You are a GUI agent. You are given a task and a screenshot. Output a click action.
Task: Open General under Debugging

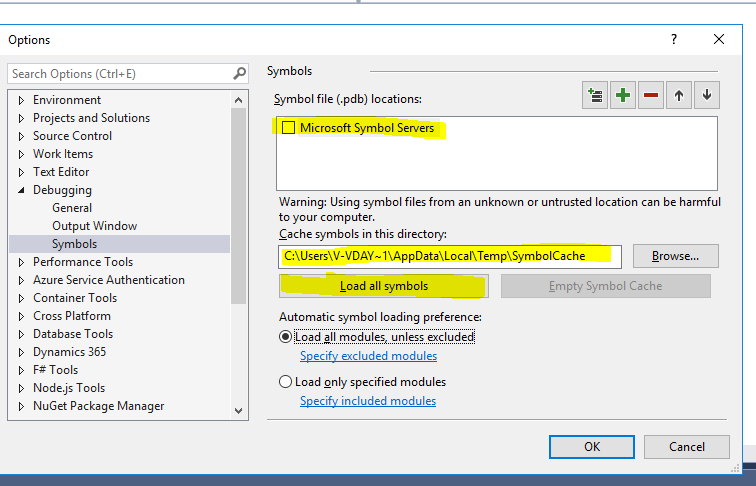[72, 208]
